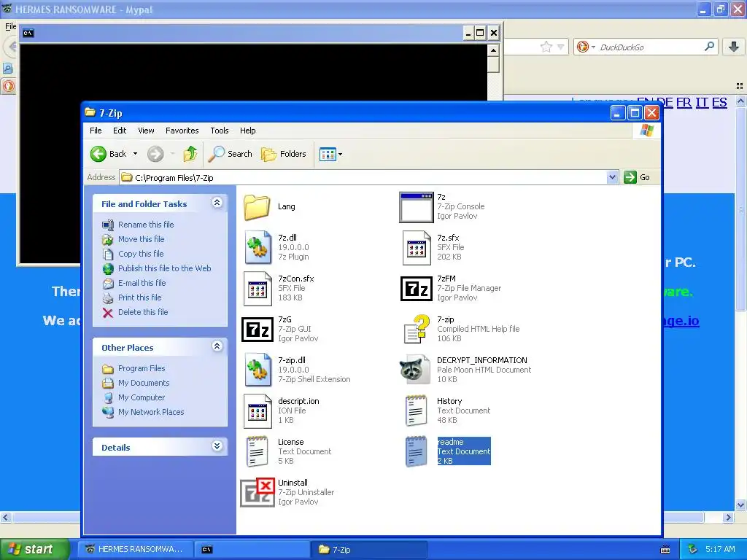Screen dimensions: 747x560
Task: Click Copy this file
Action: coord(141,254)
